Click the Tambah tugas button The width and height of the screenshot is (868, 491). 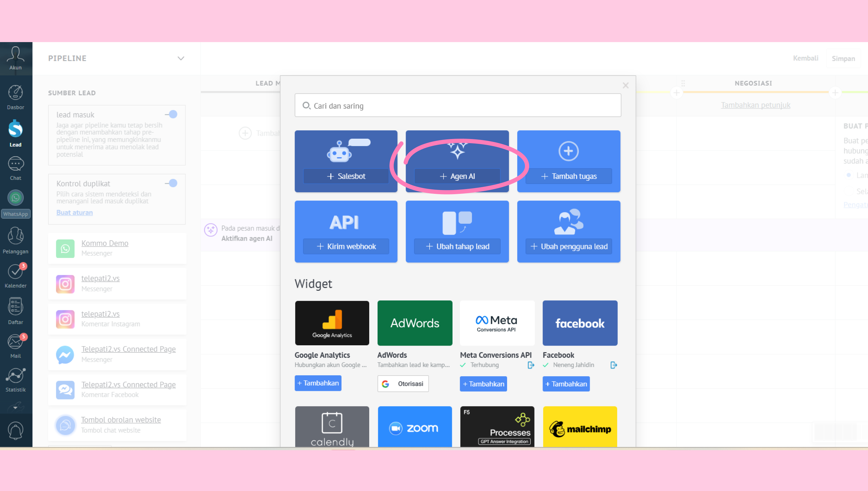click(569, 176)
